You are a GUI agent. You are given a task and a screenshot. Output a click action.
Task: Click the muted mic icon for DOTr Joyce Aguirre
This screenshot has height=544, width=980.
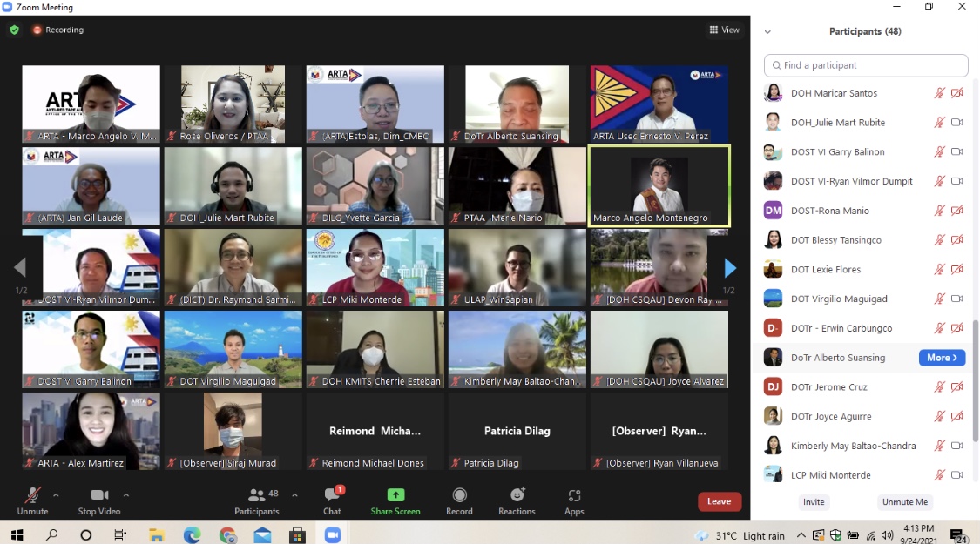pos(939,416)
